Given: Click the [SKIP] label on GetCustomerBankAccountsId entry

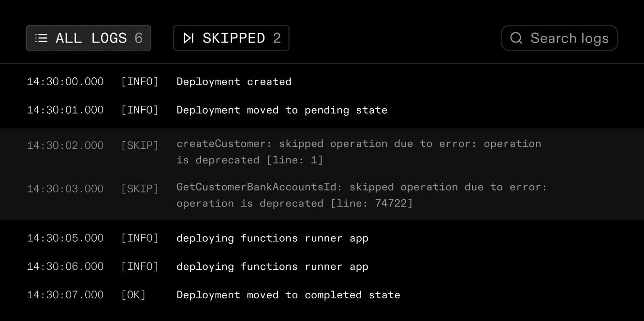Looking at the screenshot, I should pyautogui.click(x=141, y=189).
